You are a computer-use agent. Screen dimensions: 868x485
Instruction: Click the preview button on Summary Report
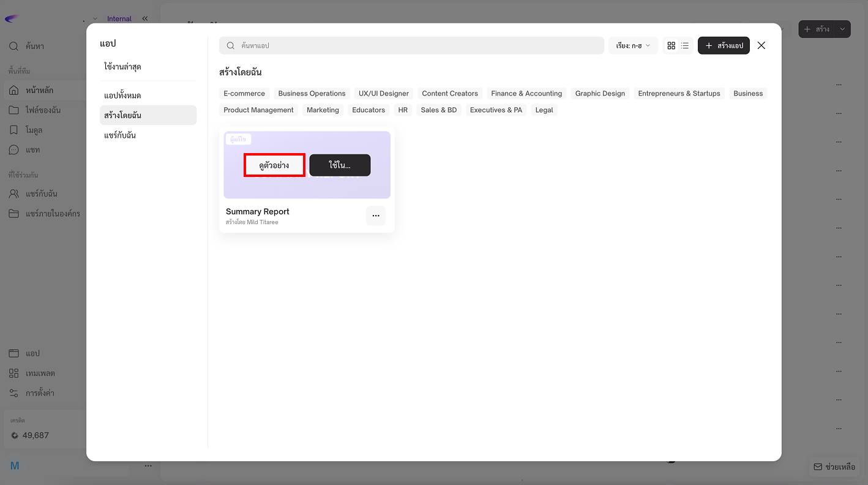point(274,165)
